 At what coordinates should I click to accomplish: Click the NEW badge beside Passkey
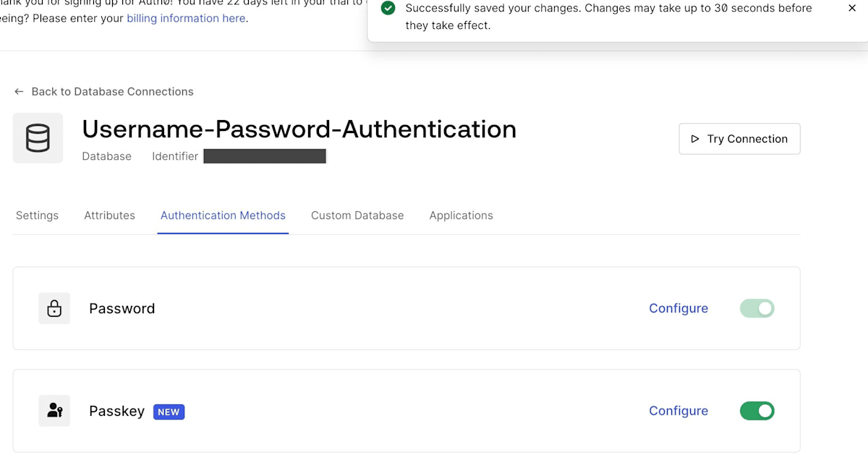tap(169, 412)
